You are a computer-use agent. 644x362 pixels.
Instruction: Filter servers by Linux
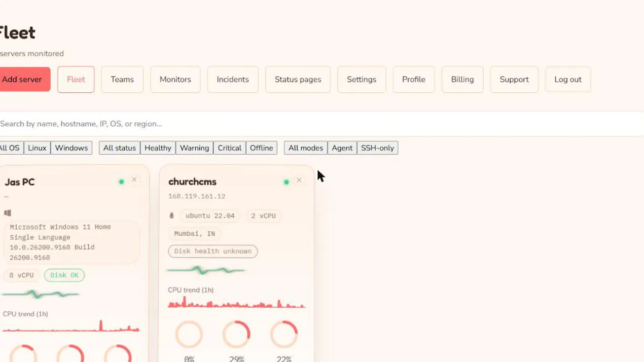pos(37,148)
